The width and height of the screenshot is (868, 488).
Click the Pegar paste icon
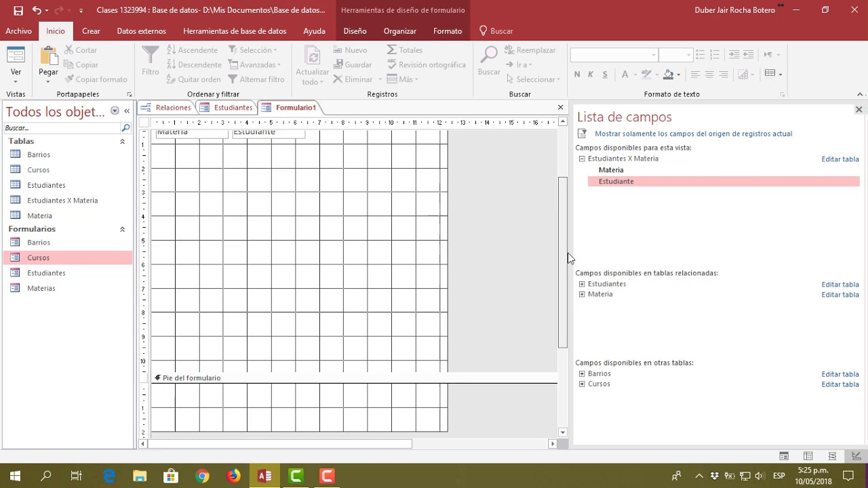click(48, 56)
